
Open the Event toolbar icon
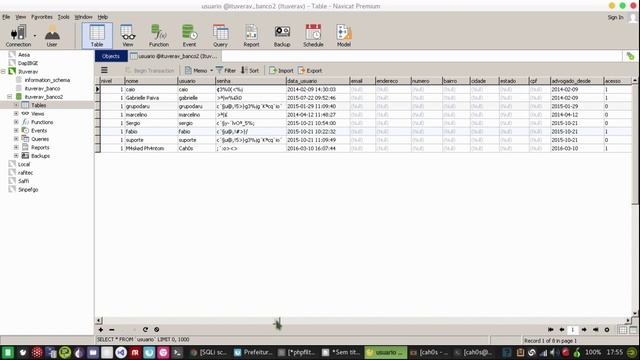pos(189,36)
